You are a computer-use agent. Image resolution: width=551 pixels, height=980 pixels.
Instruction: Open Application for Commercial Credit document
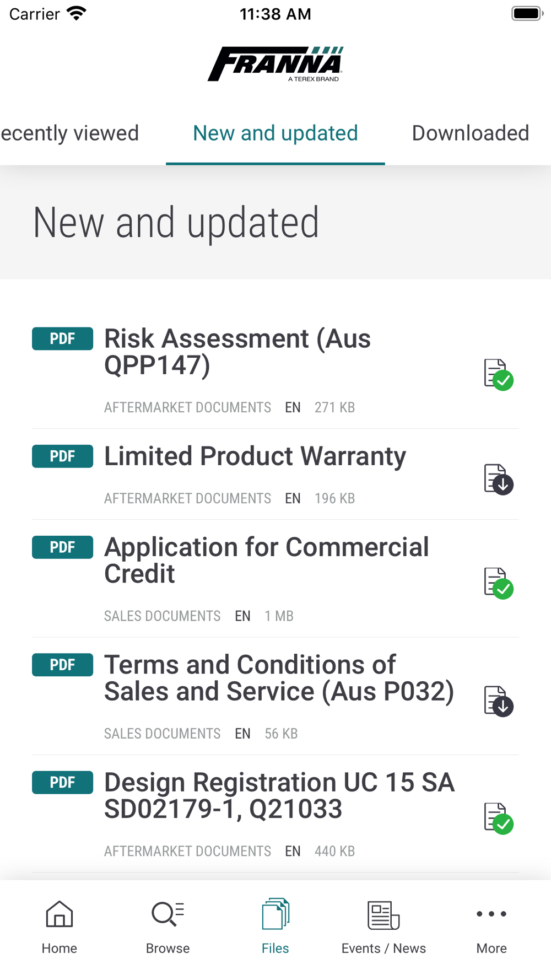click(267, 560)
